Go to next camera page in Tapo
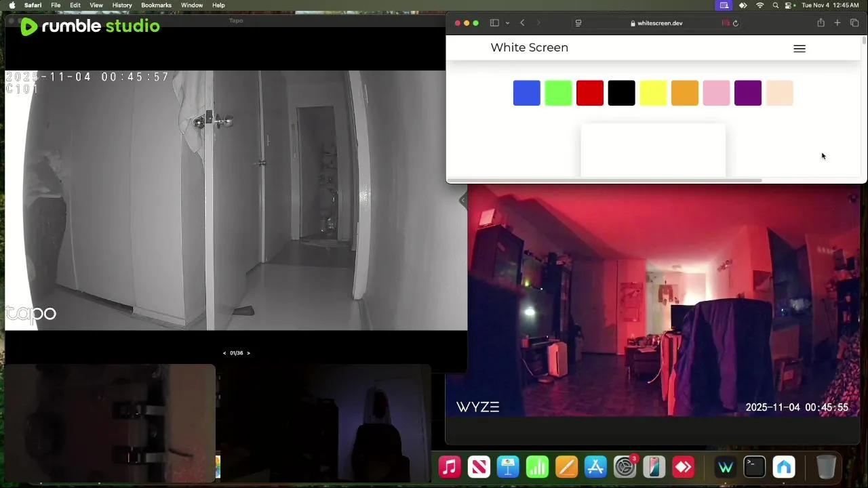This screenshot has width=868, height=488. pos(248,353)
